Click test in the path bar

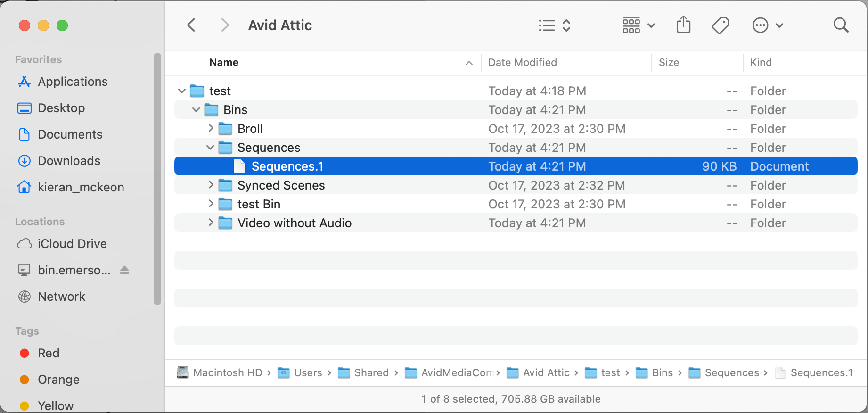pos(603,372)
